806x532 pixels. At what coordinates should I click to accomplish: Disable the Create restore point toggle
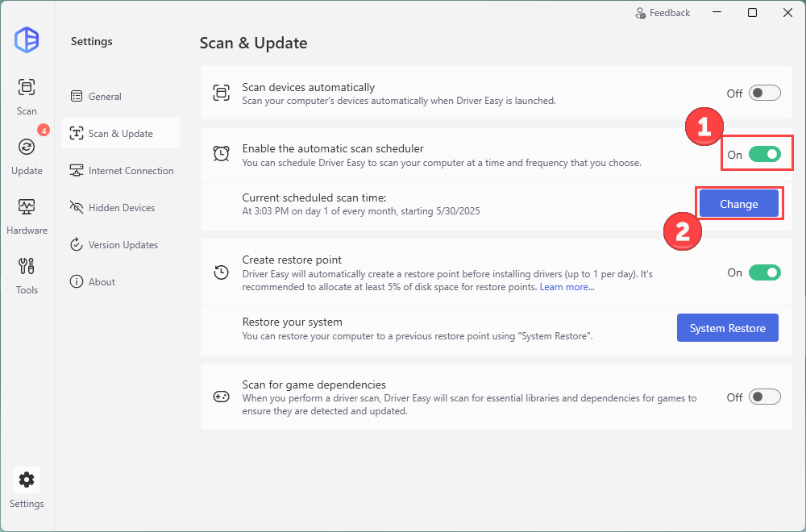[x=764, y=273]
